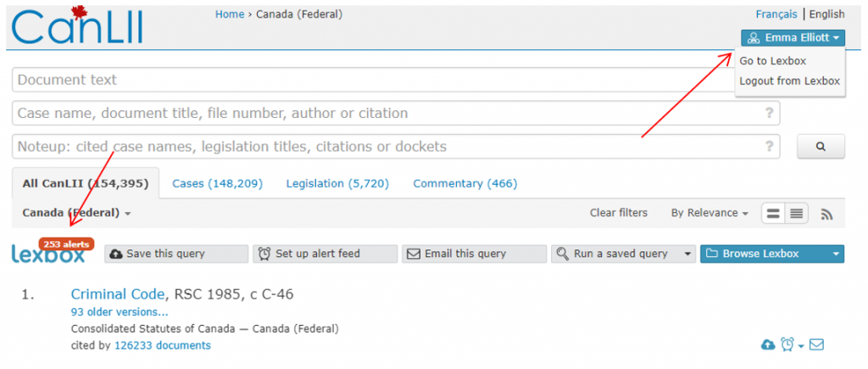
Task: Click help question mark in Noteup field
Action: 769,146
